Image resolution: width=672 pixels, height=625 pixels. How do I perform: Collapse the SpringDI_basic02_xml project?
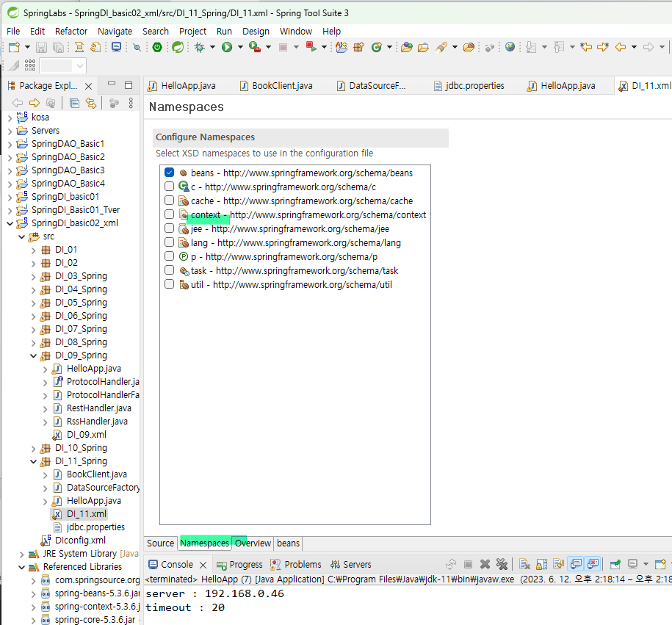point(10,223)
